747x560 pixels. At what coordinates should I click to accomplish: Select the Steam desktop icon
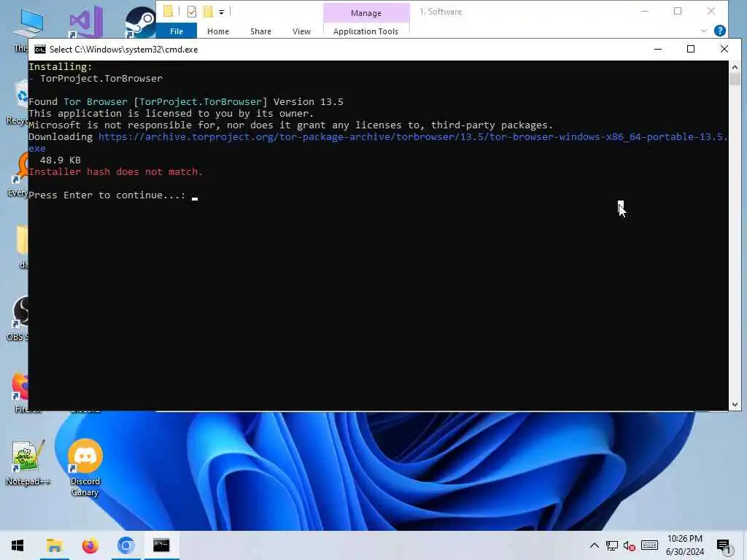point(140,22)
